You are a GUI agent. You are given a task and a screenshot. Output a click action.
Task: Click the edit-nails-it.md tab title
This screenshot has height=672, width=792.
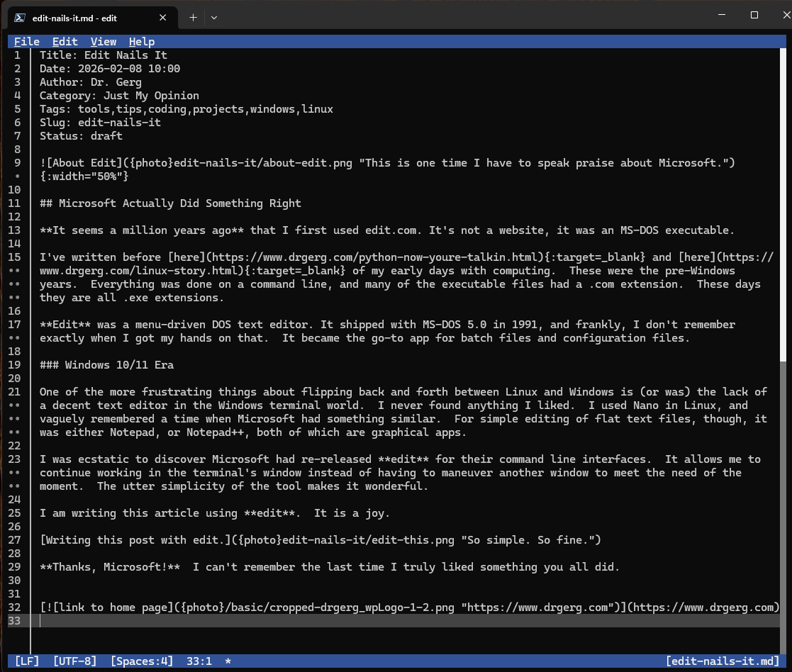(74, 18)
